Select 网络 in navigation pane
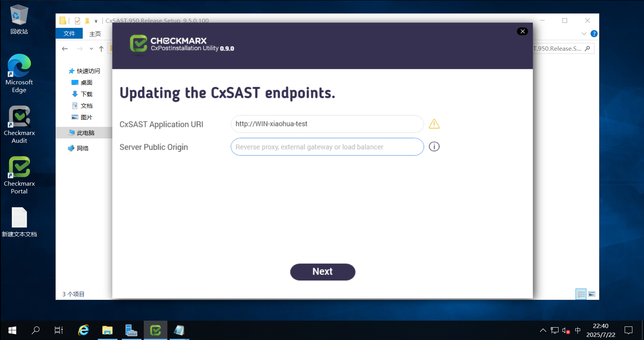Screen dimensions: 644x340 [x=78, y=148]
